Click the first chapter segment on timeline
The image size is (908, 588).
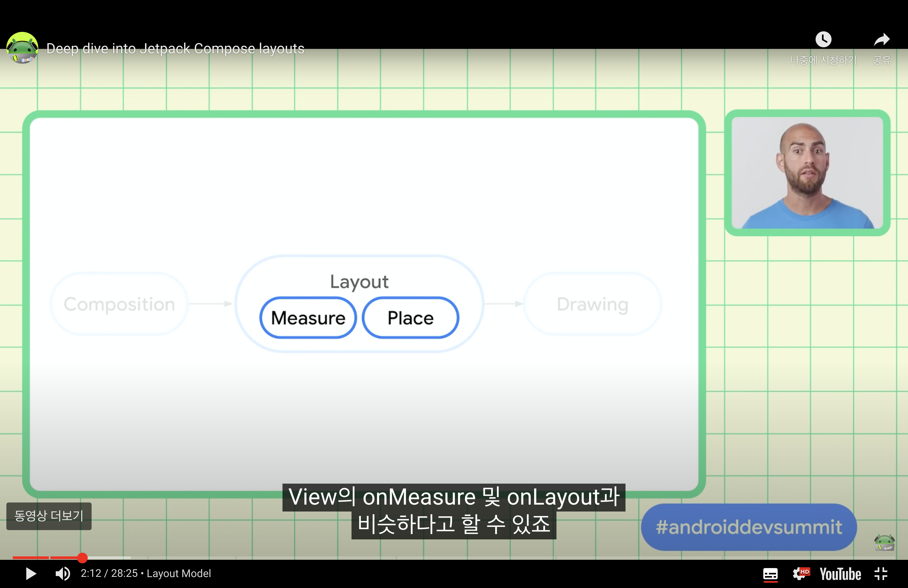(31, 557)
